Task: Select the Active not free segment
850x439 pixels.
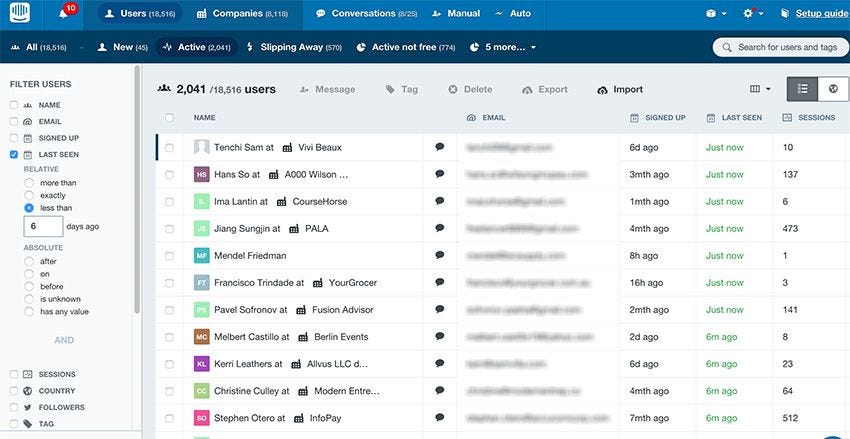Action: [405, 47]
